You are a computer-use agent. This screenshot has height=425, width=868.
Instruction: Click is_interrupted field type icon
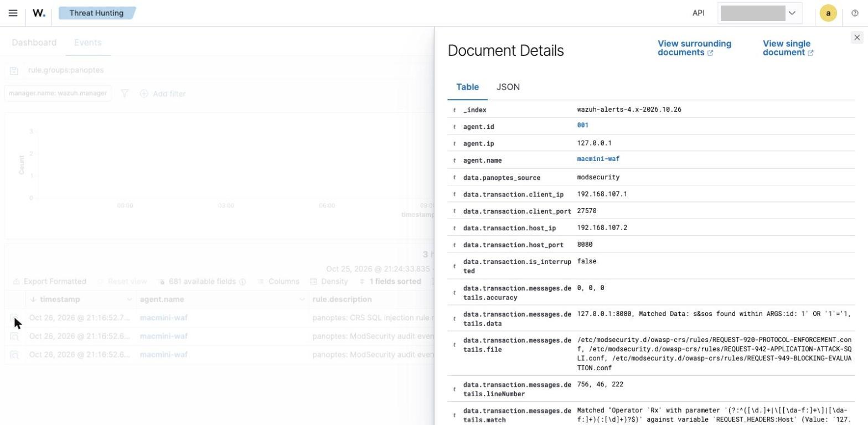pos(454,266)
